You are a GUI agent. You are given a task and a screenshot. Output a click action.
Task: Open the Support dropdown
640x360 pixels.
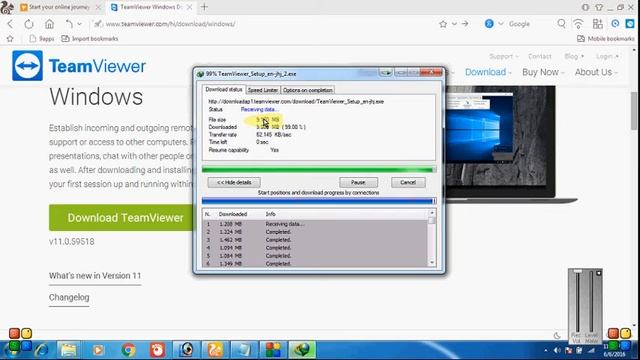click(504, 56)
